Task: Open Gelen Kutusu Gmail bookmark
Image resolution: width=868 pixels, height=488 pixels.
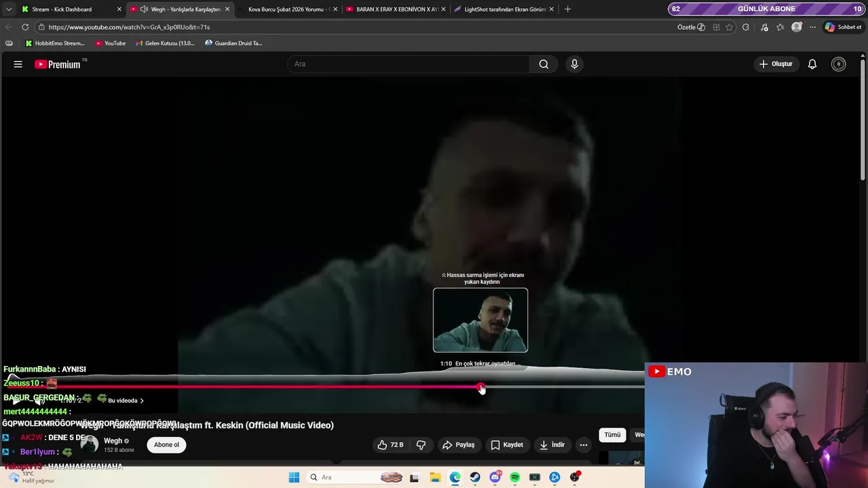Action: pos(165,43)
